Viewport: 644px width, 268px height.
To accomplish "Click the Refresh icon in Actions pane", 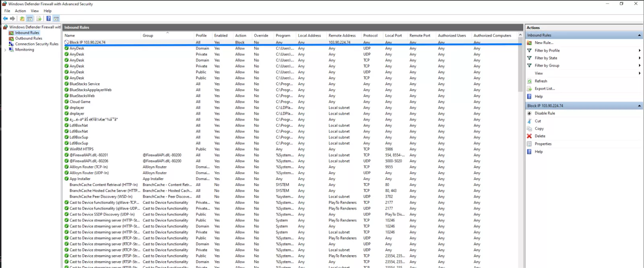I will 530,81.
